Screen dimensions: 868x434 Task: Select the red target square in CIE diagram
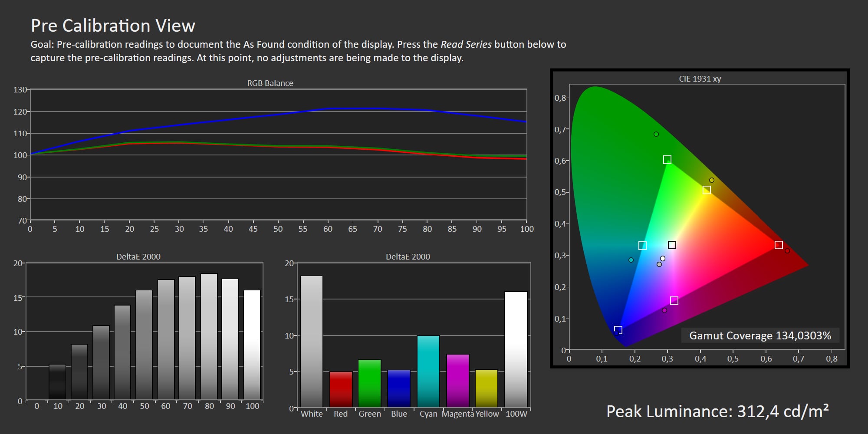(x=779, y=245)
